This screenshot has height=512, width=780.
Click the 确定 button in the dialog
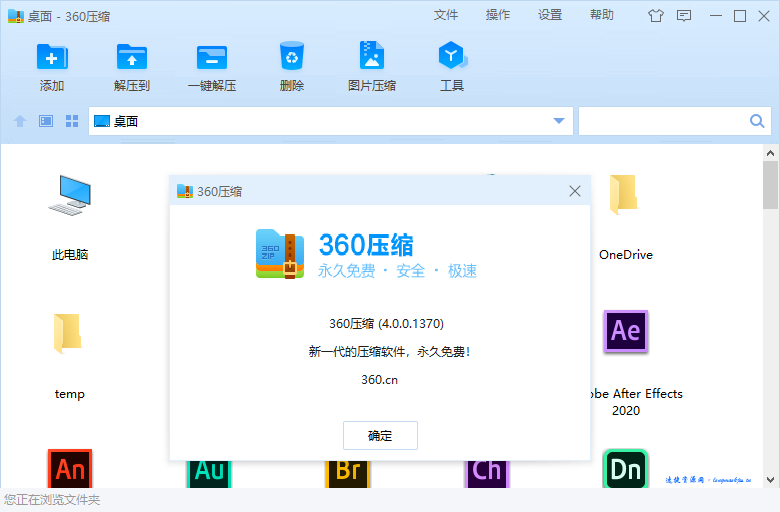[380, 435]
